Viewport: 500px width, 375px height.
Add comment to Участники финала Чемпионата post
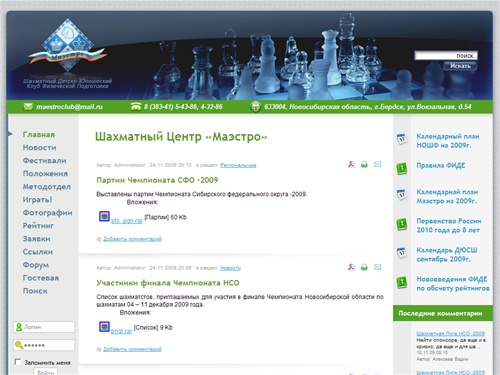click(x=132, y=349)
